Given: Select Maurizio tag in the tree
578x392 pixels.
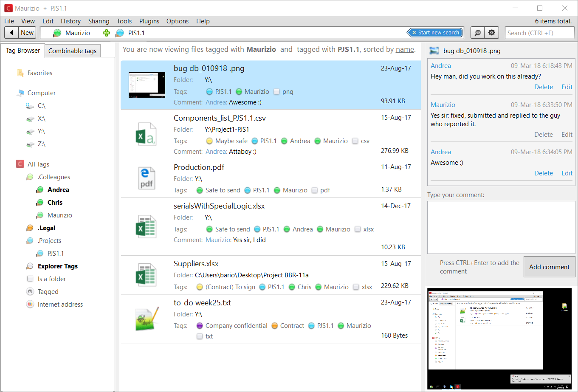Looking at the screenshot, I should coord(60,215).
